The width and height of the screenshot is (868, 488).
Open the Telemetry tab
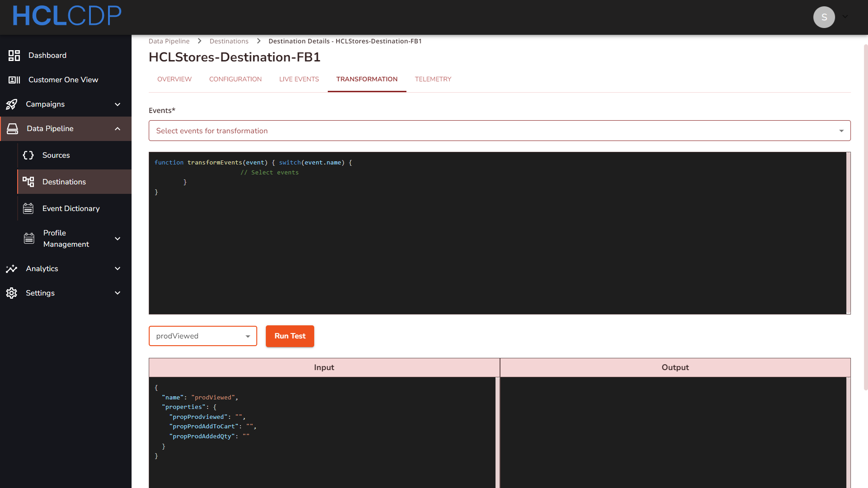click(433, 79)
